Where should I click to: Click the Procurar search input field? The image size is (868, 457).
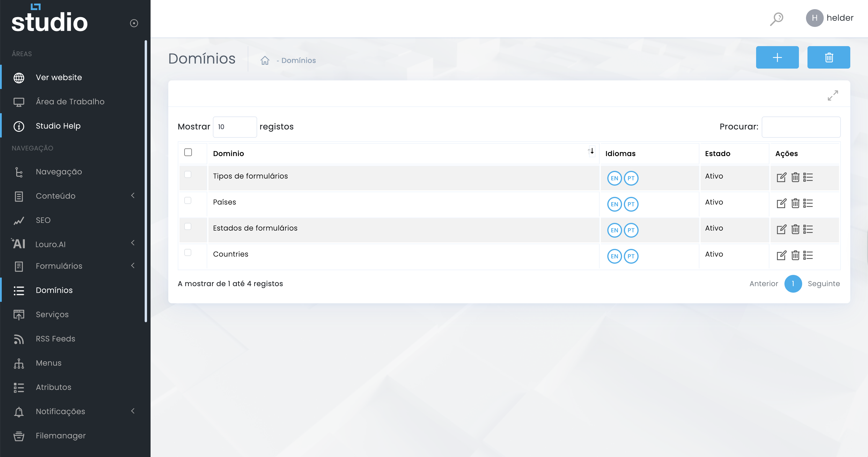coord(801,127)
